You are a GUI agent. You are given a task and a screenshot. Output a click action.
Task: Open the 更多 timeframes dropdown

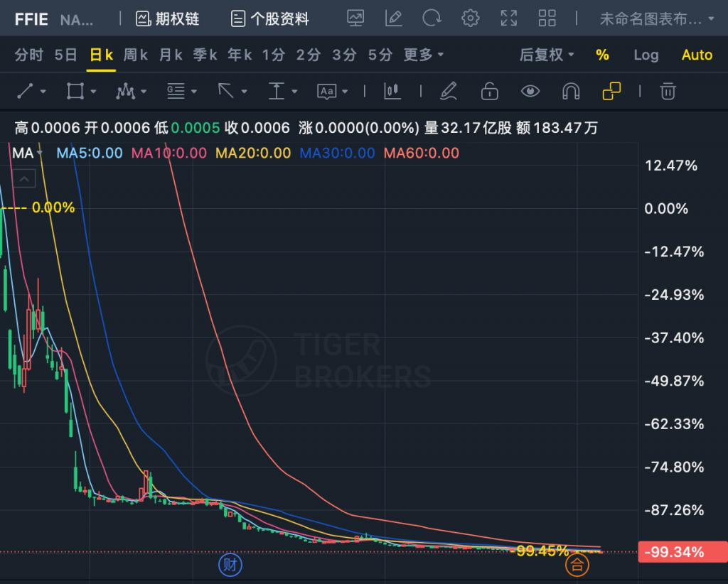(424, 55)
